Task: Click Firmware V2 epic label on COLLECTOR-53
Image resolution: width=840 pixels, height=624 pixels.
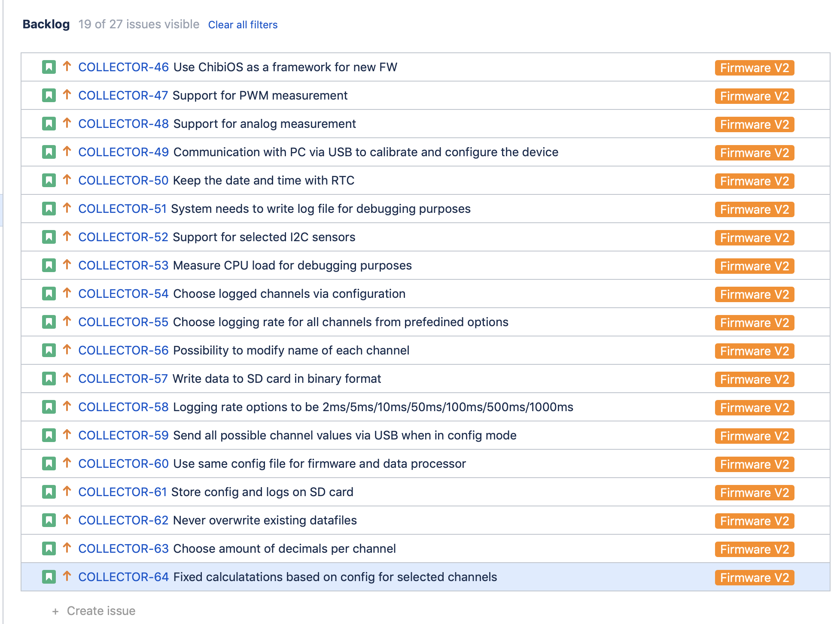Action: point(755,266)
